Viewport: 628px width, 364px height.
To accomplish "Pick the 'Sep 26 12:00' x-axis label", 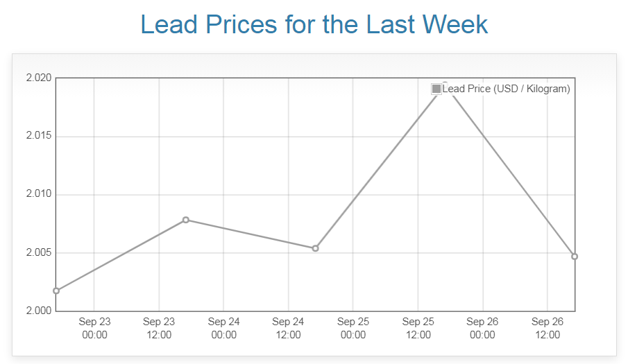I will pyautogui.click(x=547, y=328).
